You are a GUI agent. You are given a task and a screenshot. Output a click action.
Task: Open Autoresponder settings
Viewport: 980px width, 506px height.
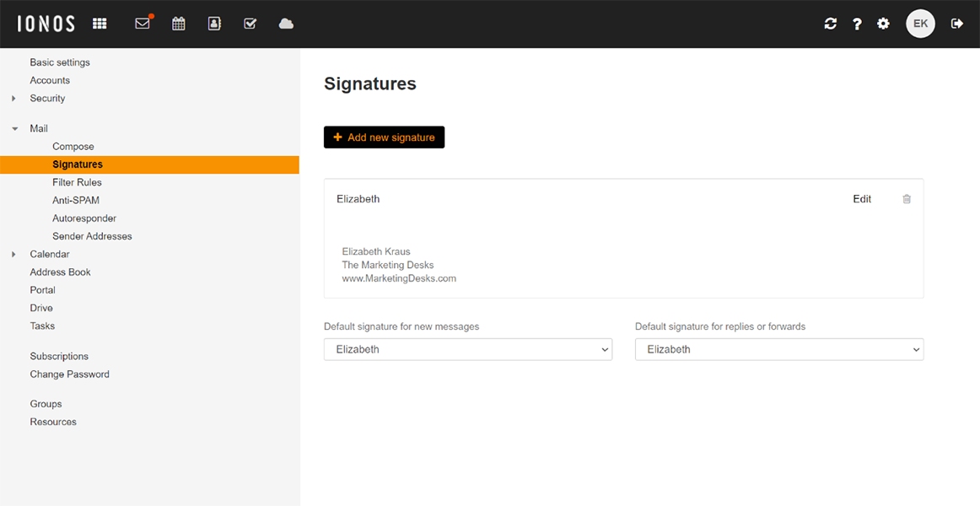84,218
